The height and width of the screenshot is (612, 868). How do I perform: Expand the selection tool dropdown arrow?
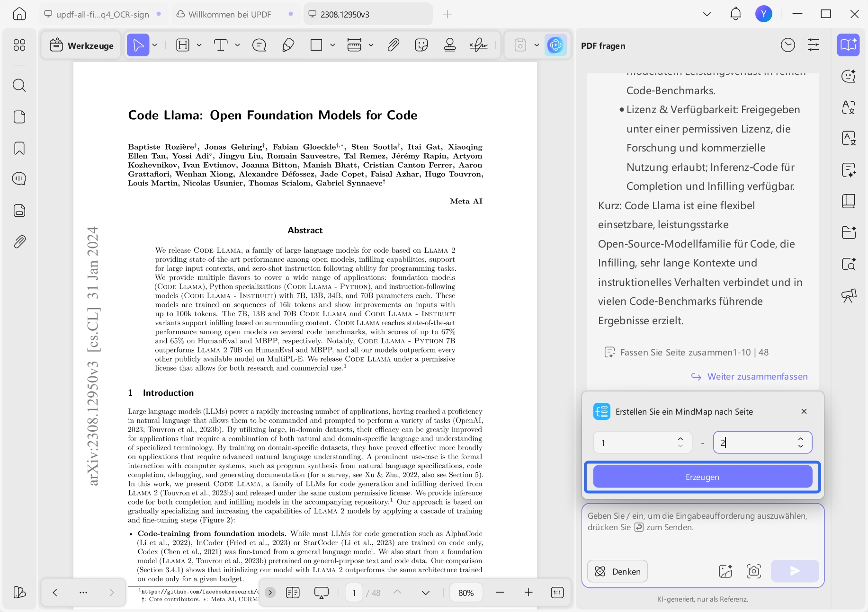[155, 45]
